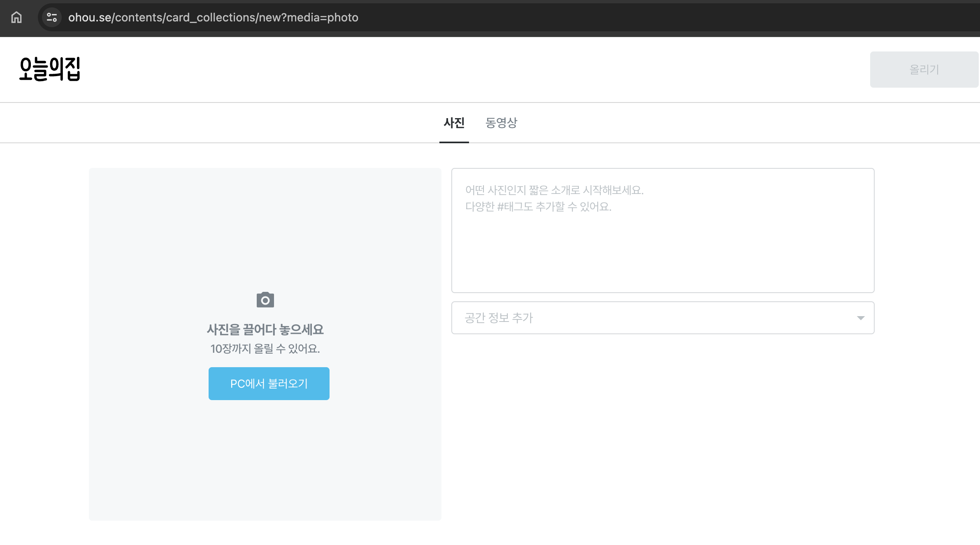
Task: Click the blank area below 공간 정보 dropdown
Action: click(662, 412)
